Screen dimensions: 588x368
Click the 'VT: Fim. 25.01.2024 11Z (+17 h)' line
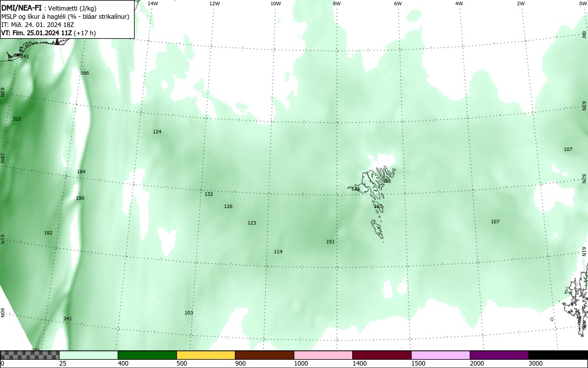tap(48, 33)
